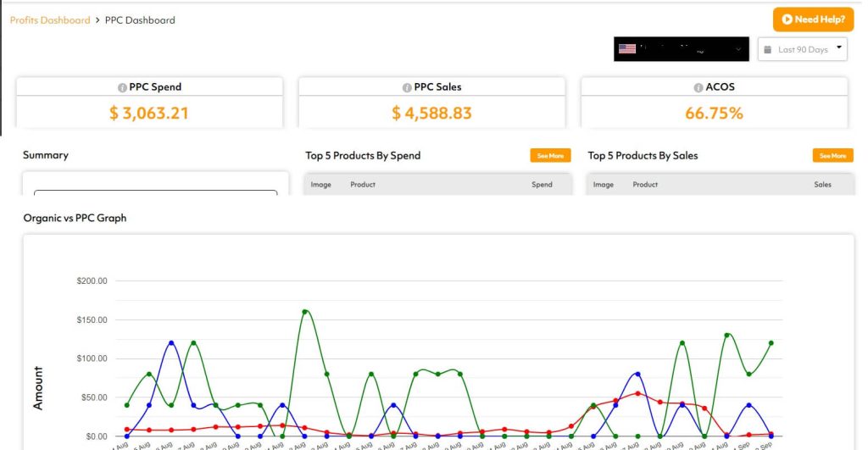This screenshot has height=450, width=868.
Task: Click the 66.75% ACOS value
Action: pos(714,113)
